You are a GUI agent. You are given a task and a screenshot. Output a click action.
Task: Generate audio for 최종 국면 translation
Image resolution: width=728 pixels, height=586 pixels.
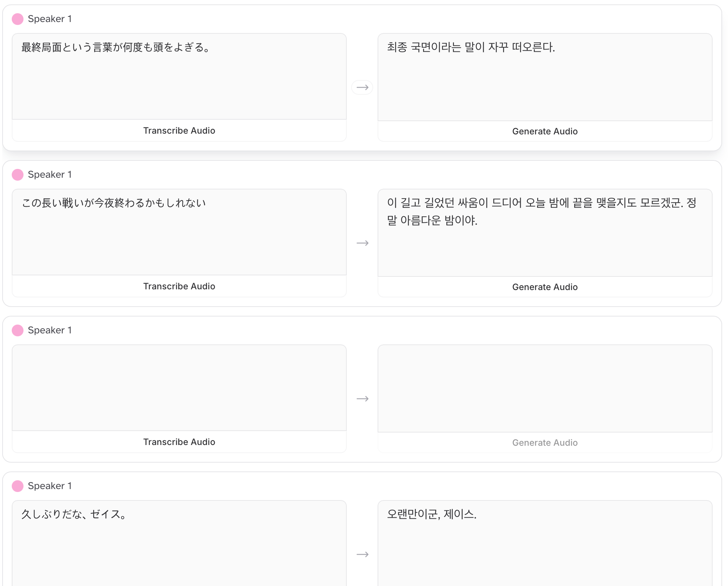[545, 131]
